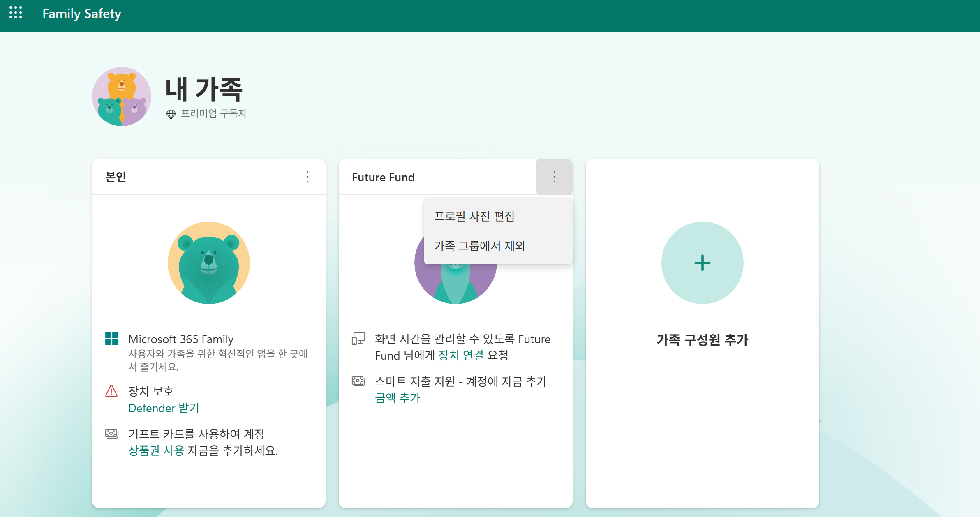This screenshot has height=517, width=980.
Task: Select 프로필 사진 편집 menu item
Action: click(498, 216)
